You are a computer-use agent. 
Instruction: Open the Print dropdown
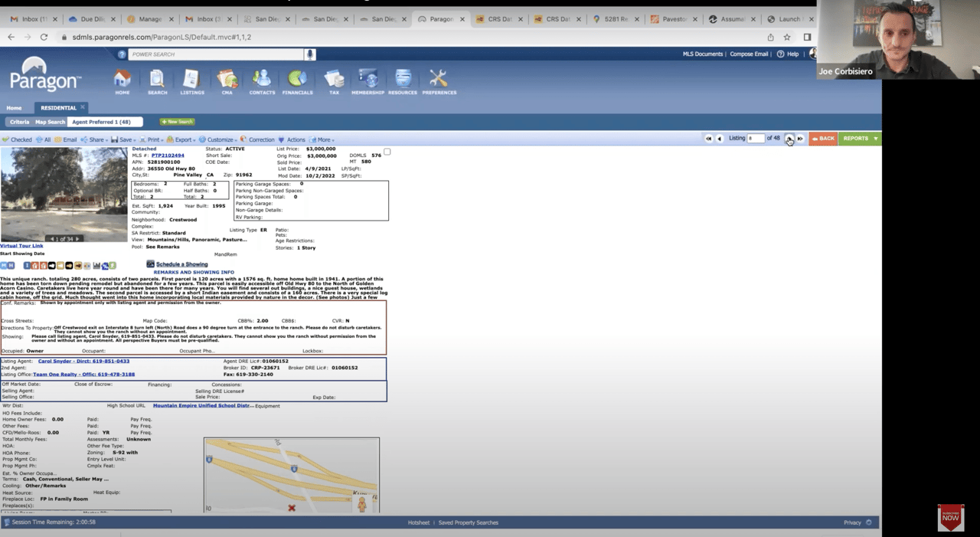click(x=152, y=140)
